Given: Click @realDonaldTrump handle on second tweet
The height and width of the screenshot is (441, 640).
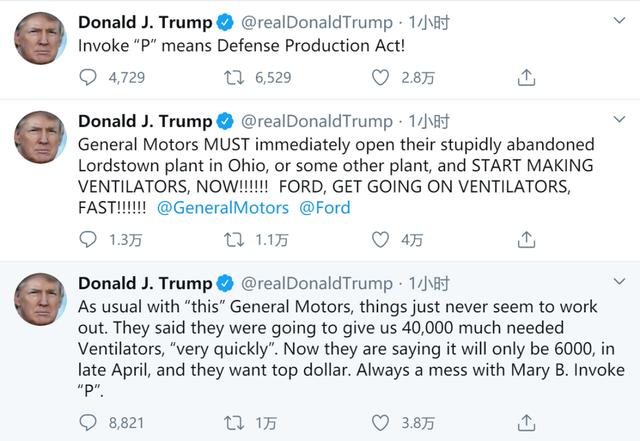Looking at the screenshot, I should pos(317,119).
